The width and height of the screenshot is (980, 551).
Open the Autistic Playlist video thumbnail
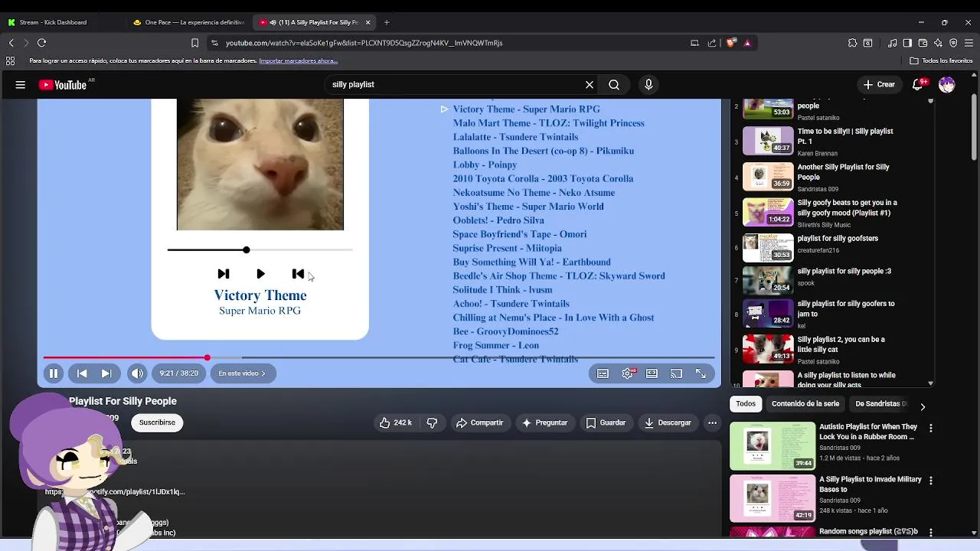pyautogui.click(x=773, y=445)
